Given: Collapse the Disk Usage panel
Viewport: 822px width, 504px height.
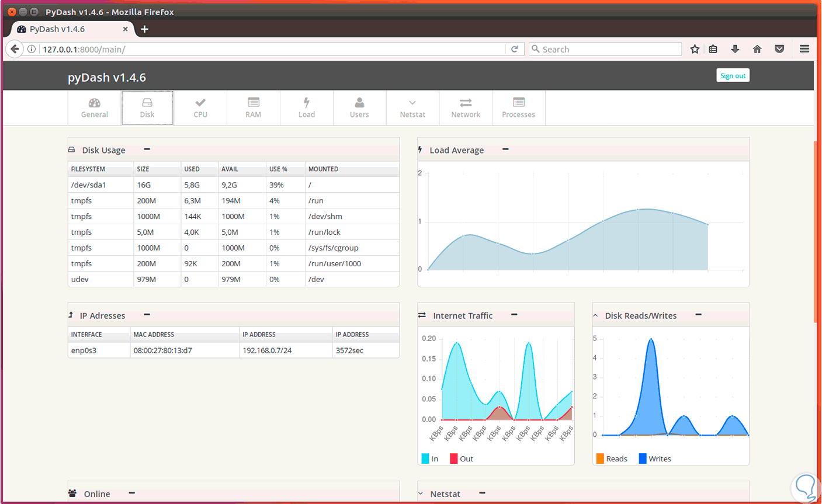Looking at the screenshot, I should click(x=146, y=149).
